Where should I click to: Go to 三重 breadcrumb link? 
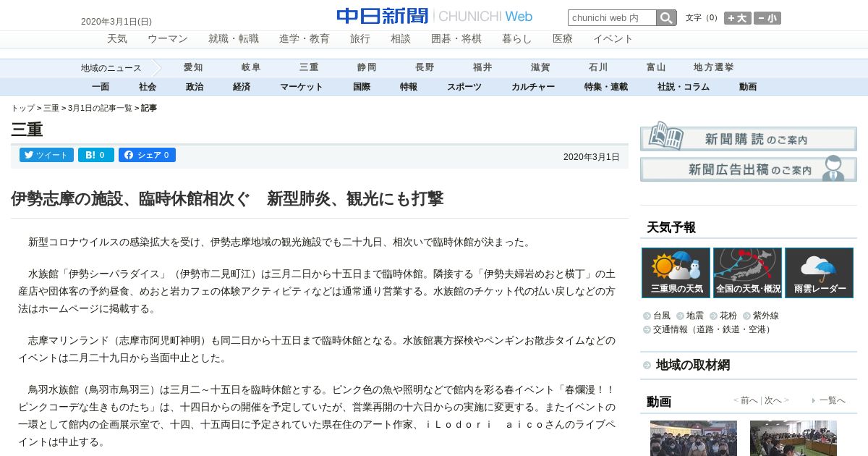pyautogui.click(x=51, y=108)
